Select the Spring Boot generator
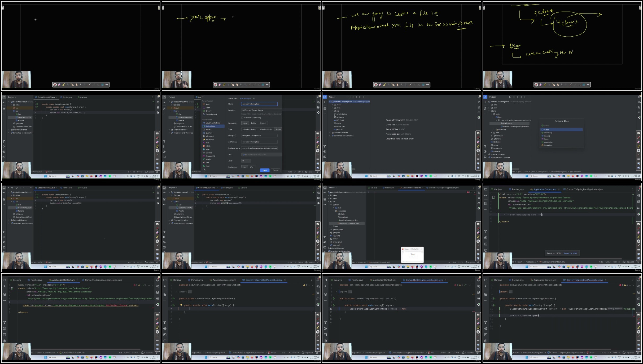This screenshot has width=643, height=364. pyautogui.click(x=210, y=126)
